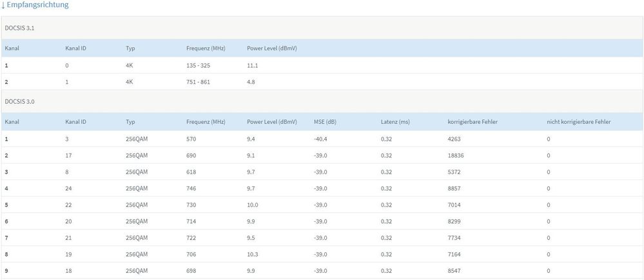
Task: Select power level 9.7 in the 618 MHz row
Action: [251, 172]
